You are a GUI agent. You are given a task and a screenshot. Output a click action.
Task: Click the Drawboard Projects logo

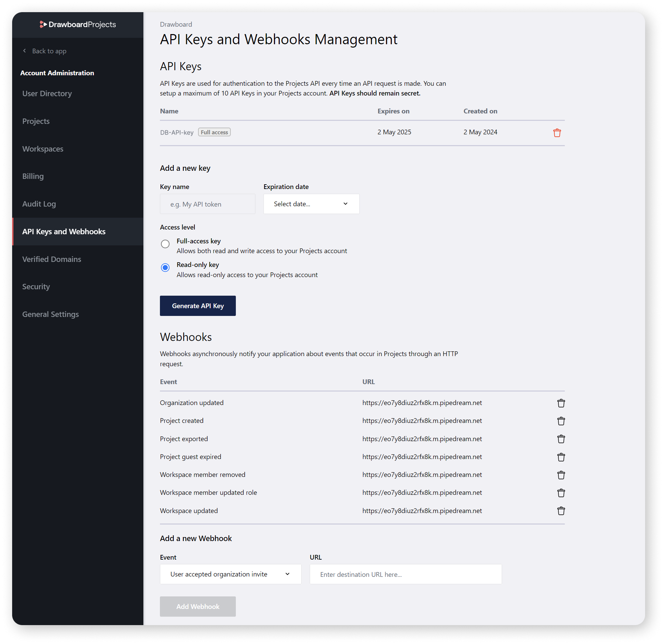pyautogui.click(x=78, y=24)
